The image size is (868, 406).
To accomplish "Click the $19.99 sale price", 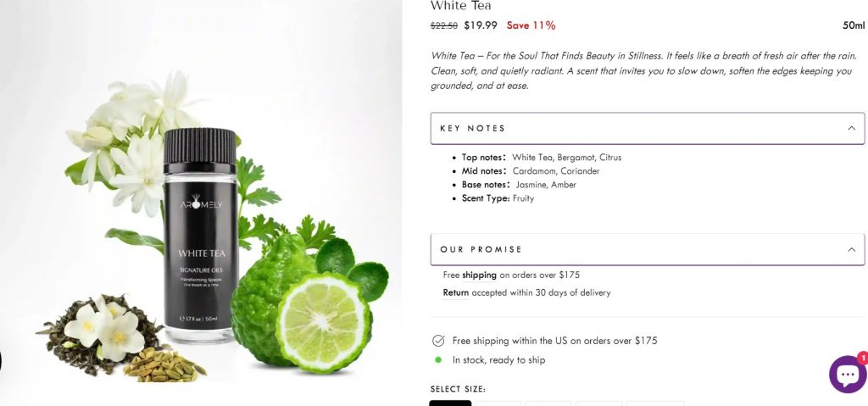I will pyautogui.click(x=481, y=25).
